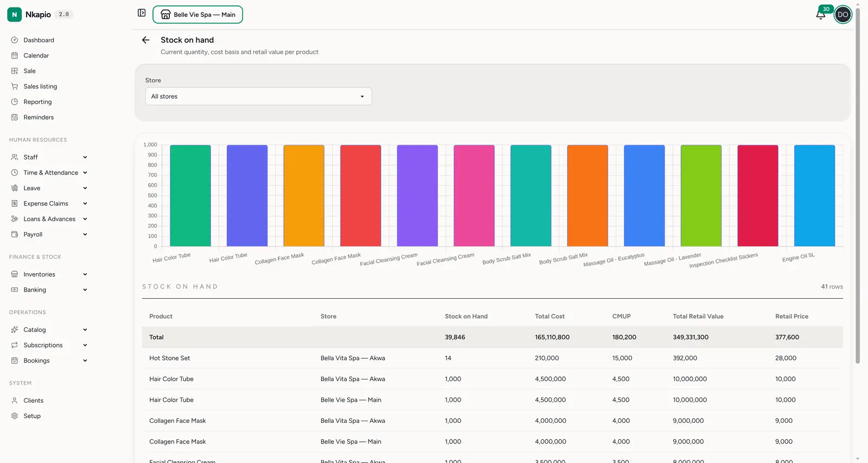Click the Time & Attendance clock icon

pos(15,172)
